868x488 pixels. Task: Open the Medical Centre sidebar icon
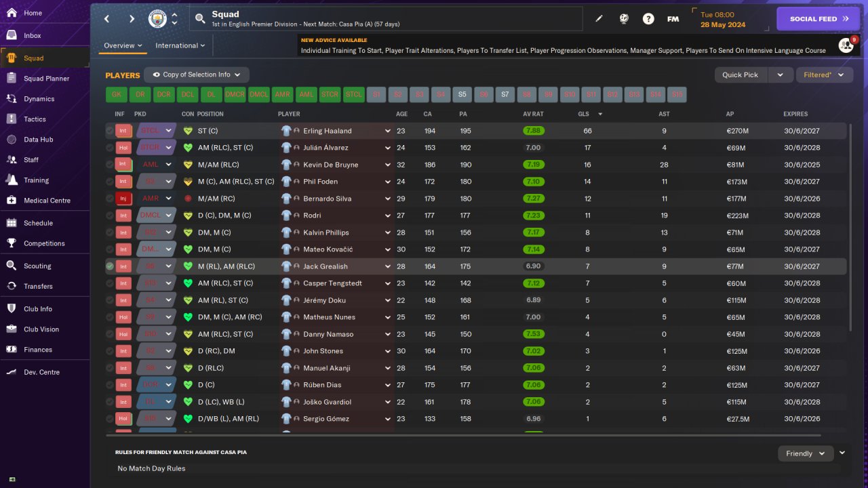point(12,201)
